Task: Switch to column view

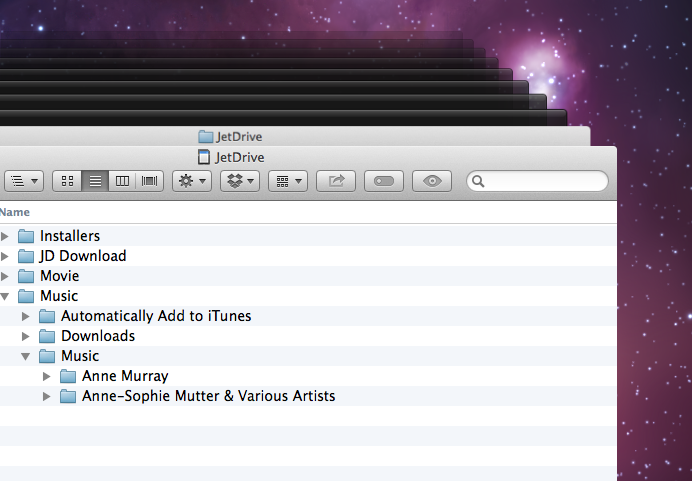Action: [122, 181]
